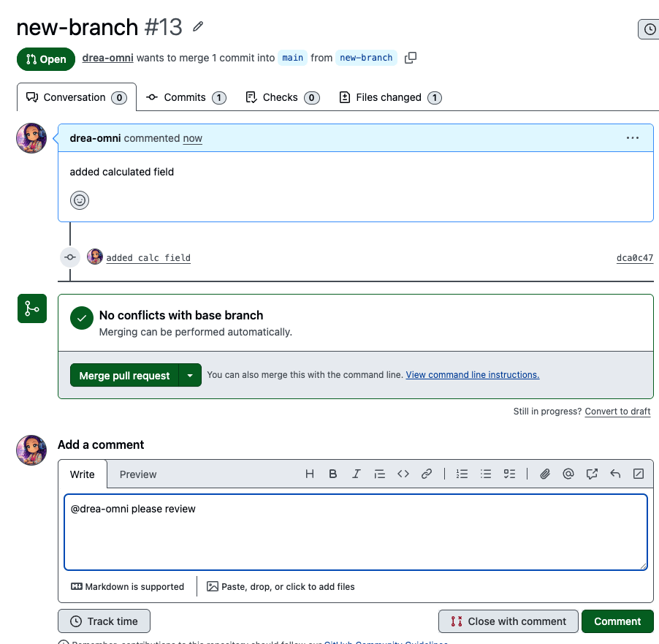Click the new-branch head branch label
Viewport: 659px width, 644px height.
click(366, 58)
